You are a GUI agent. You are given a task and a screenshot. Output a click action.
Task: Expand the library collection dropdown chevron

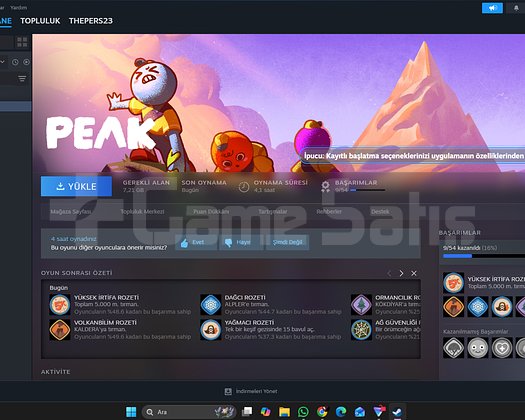click(x=3, y=62)
